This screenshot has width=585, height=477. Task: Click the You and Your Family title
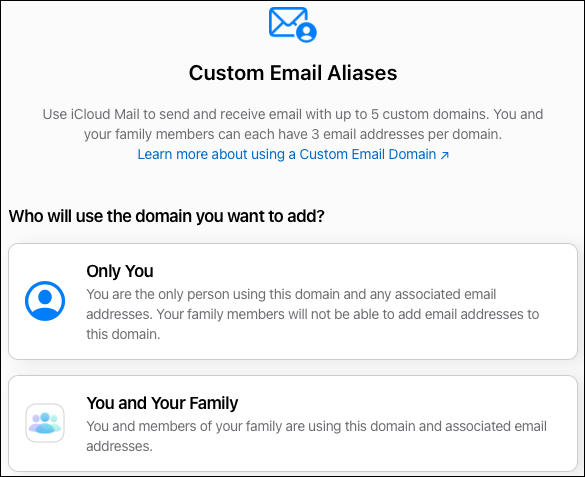(162, 403)
